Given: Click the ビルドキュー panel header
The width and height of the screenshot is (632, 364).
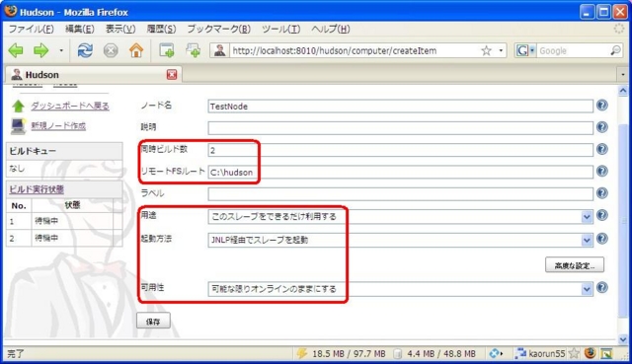Looking at the screenshot, I should tap(64, 151).
